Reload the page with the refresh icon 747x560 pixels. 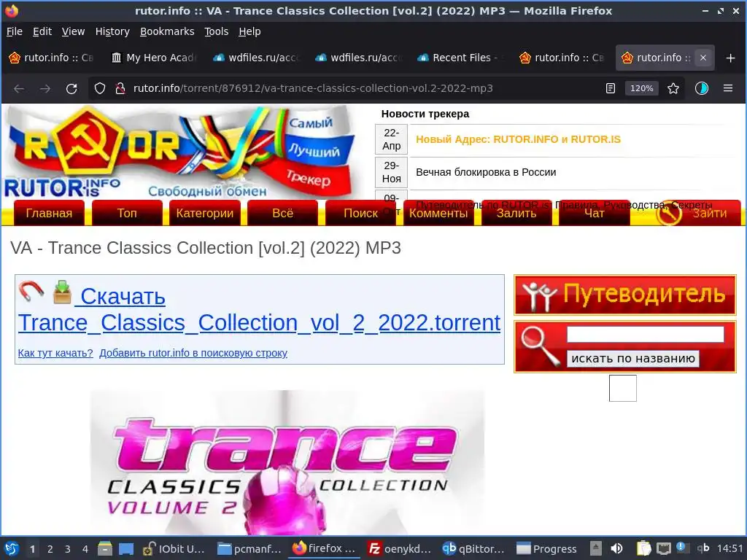(71, 88)
